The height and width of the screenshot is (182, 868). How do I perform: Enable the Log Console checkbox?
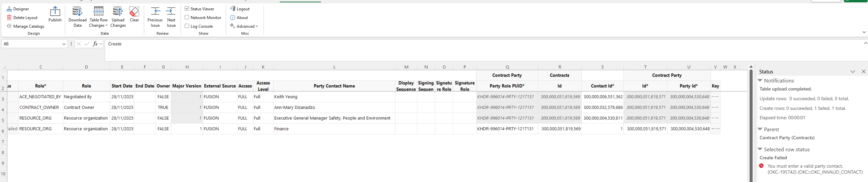click(x=187, y=26)
